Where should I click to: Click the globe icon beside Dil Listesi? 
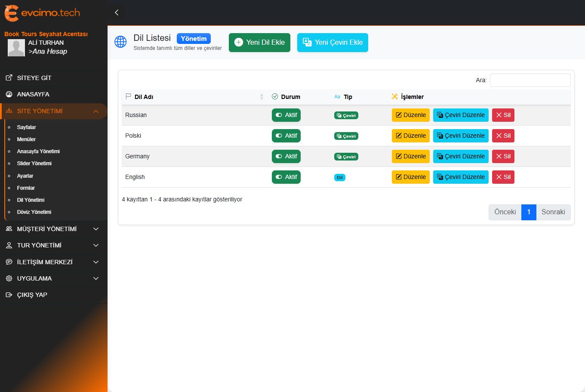(x=120, y=42)
